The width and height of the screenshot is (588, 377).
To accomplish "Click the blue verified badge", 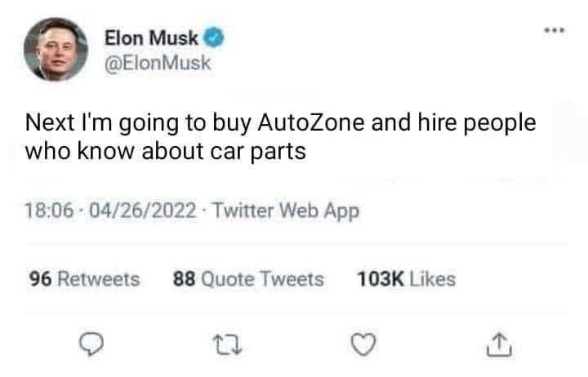I will coord(216,38).
